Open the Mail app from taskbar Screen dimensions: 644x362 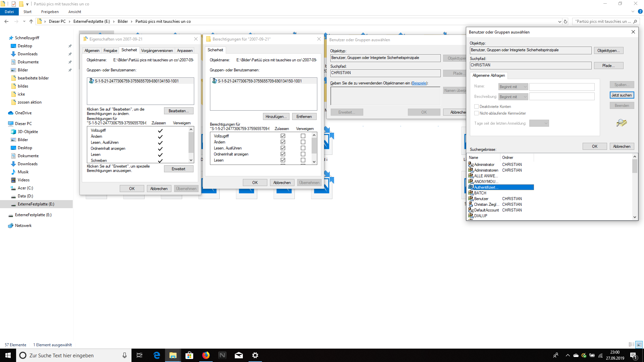[239, 355]
